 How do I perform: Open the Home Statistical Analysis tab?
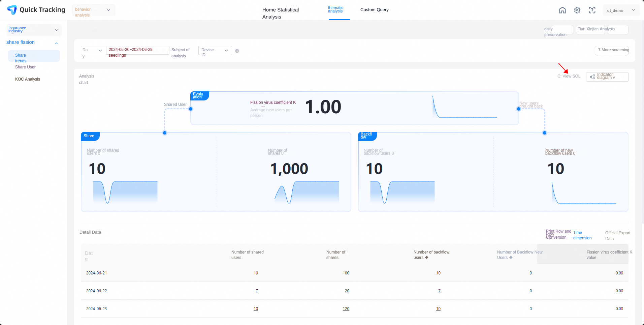[x=281, y=13]
